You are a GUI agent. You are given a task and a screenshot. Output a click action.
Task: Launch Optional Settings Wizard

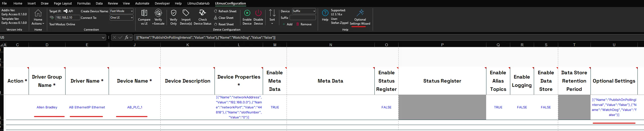pyautogui.click(x=360, y=17)
